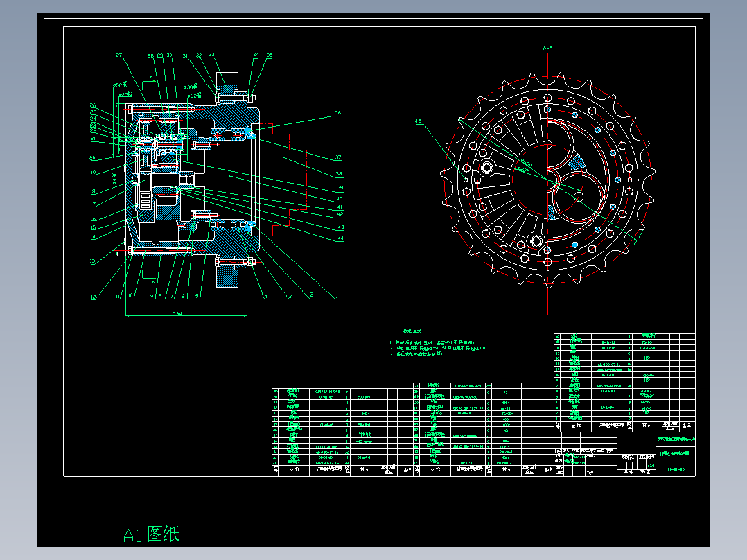Click part callout number 31
Viewport: 747px width, 560px height.
pyautogui.click(x=185, y=55)
